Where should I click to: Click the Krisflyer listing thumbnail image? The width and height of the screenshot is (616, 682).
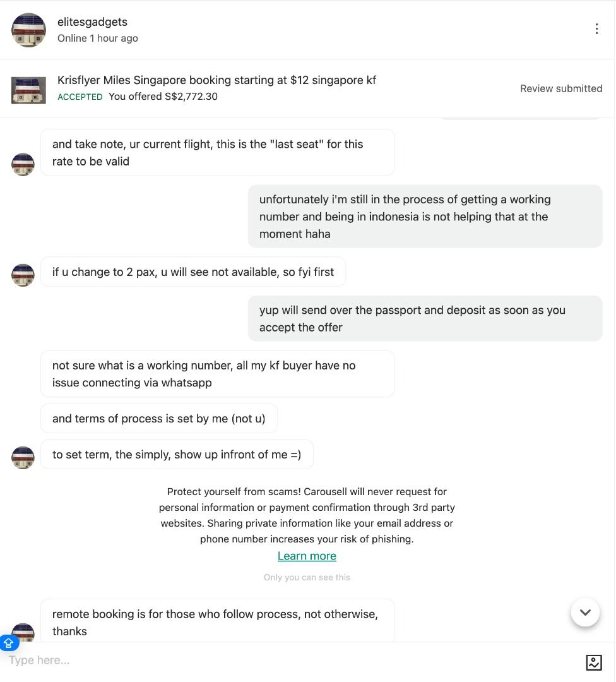(x=28, y=90)
